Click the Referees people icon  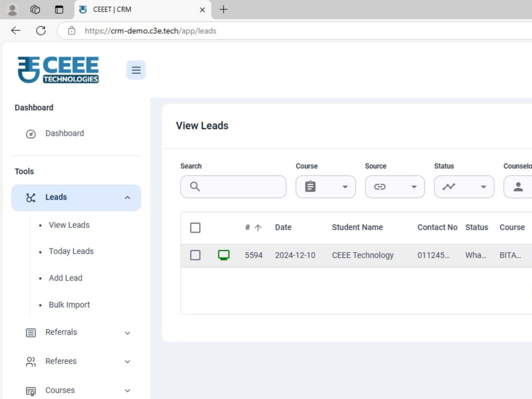pyautogui.click(x=30, y=362)
